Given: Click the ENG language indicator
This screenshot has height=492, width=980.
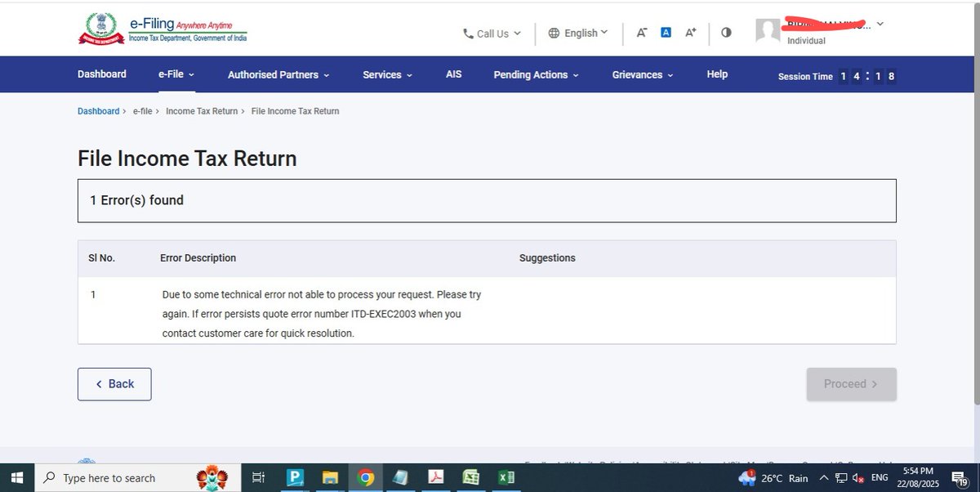Looking at the screenshot, I should (880, 478).
